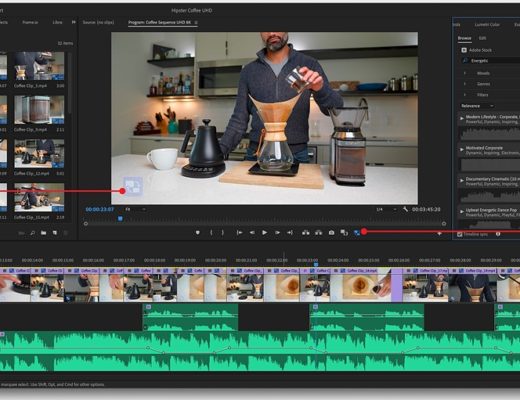Select the first short green audio clip
Viewport: 520px width, 400px height.
(190, 317)
